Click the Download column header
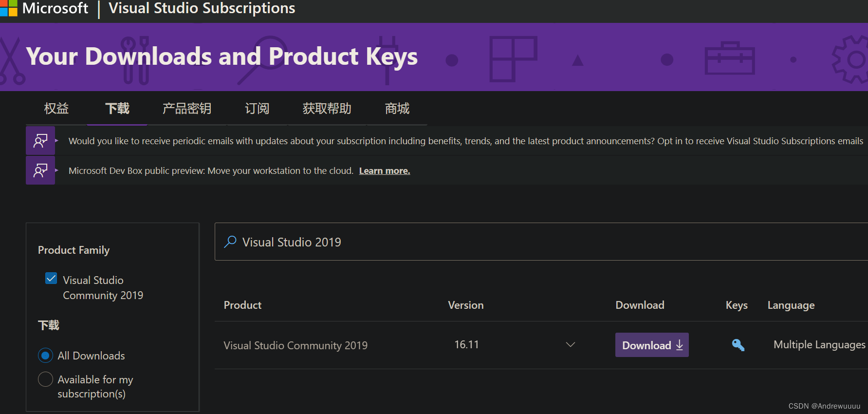Screen dimensions: 868x414 pyautogui.click(x=640, y=305)
